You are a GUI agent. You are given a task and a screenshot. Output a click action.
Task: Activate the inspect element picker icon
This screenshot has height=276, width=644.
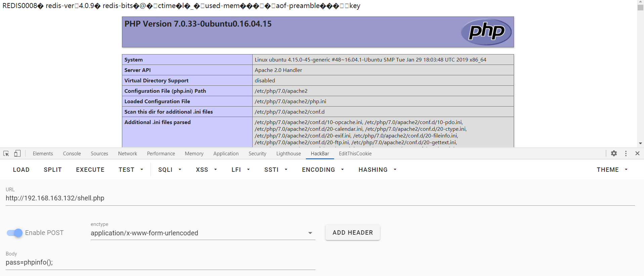[x=6, y=154]
